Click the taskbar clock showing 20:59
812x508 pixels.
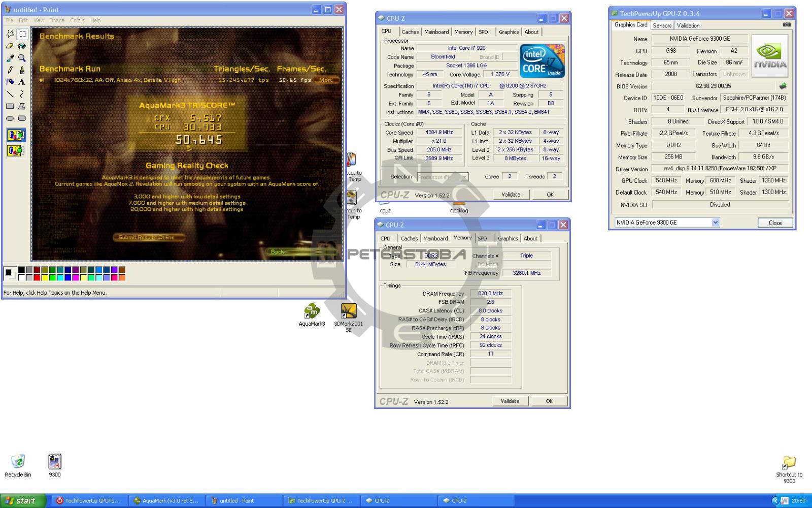799,501
